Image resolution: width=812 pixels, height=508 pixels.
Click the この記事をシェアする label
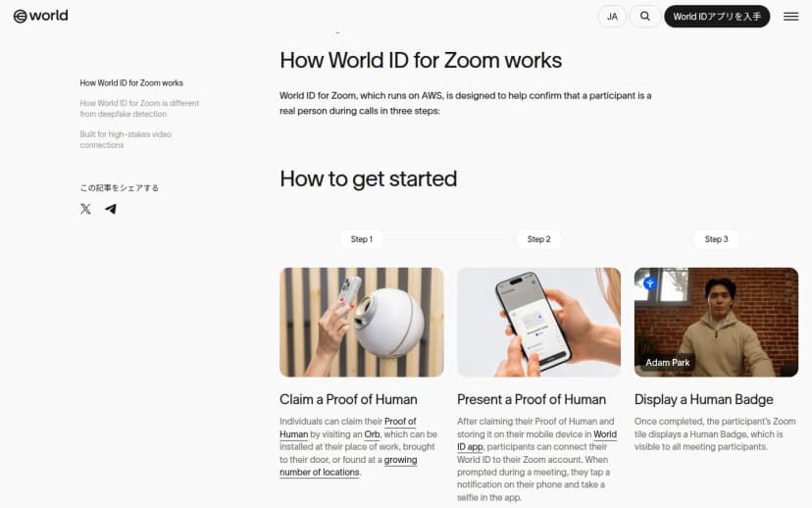119,187
